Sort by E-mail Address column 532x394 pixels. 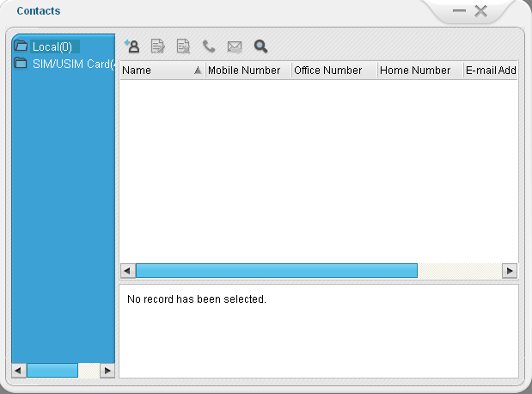491,71
